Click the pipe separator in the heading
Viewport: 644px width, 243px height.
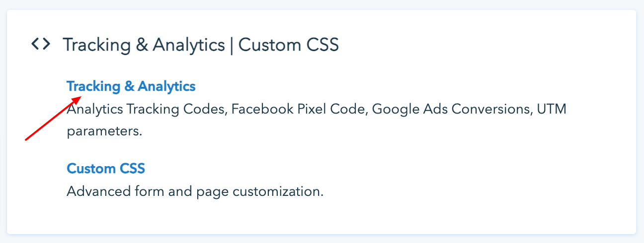tap(232, 45)
